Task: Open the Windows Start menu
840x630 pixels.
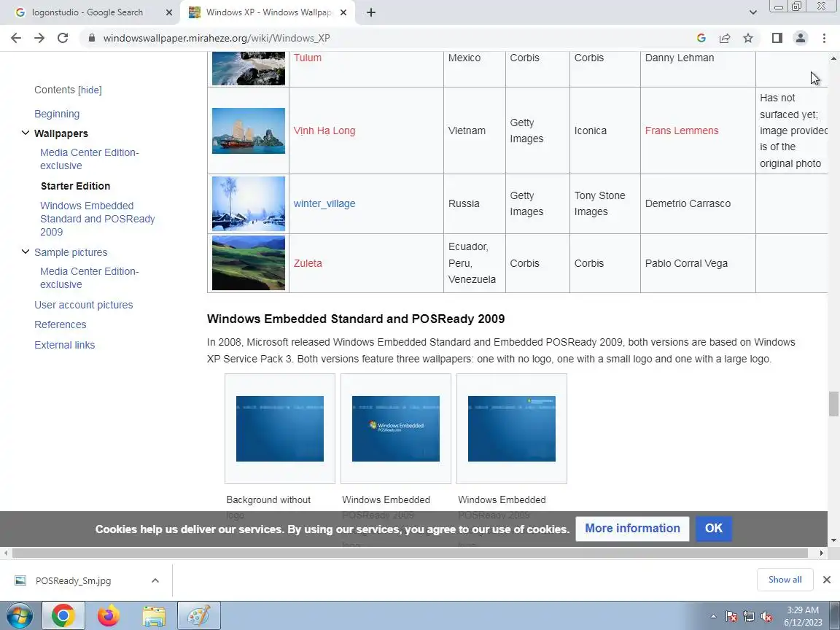Action: pyautogui.click(x=19, y=615)
